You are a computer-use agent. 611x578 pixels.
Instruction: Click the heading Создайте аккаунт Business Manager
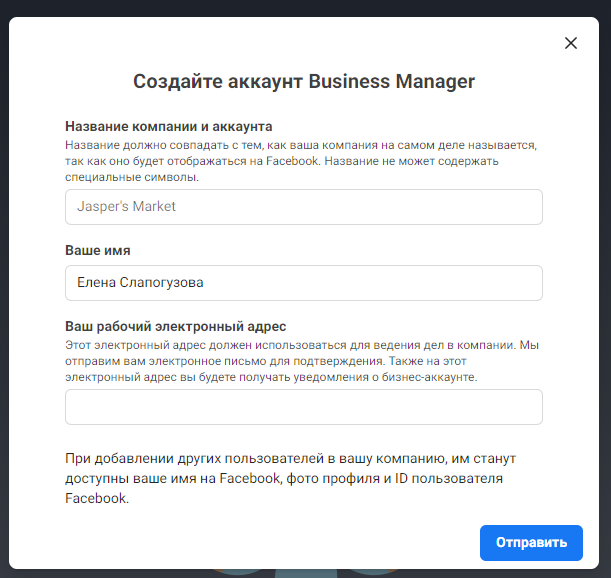(304, 82)
